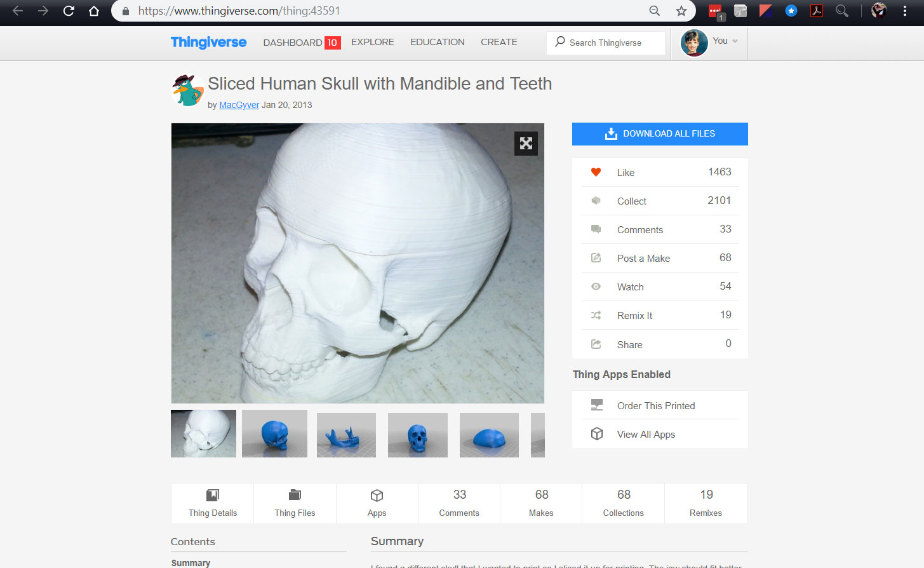Switch to the Apps tab
The height and width of the screenshot is (568, 924).
click(377, 503)
